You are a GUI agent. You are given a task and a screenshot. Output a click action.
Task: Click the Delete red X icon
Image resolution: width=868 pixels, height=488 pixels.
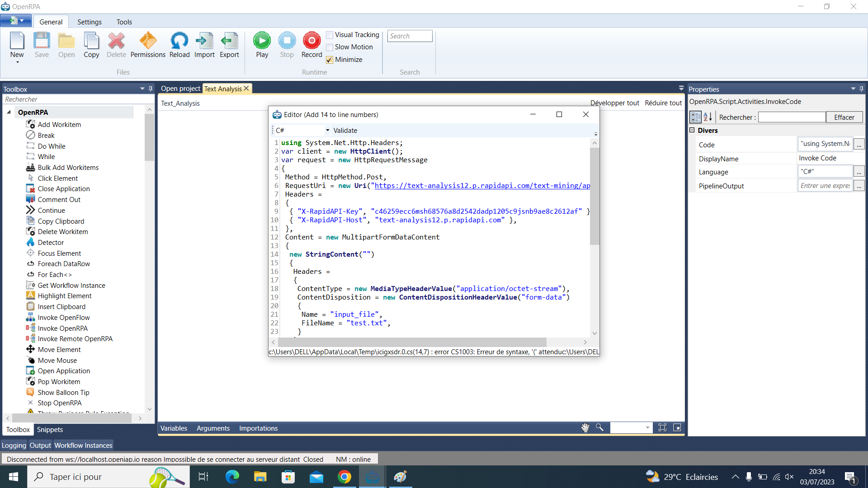(116, 41)
